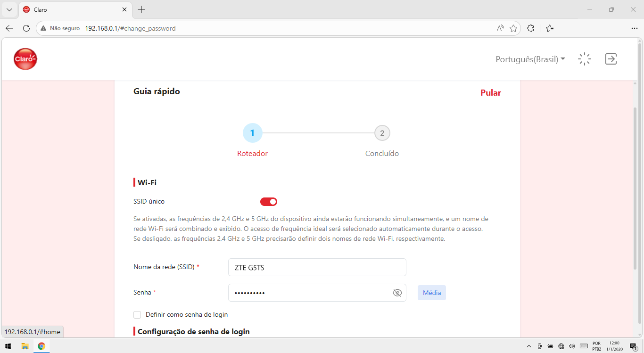Open a new browser tab

click(x=141, y=9)
